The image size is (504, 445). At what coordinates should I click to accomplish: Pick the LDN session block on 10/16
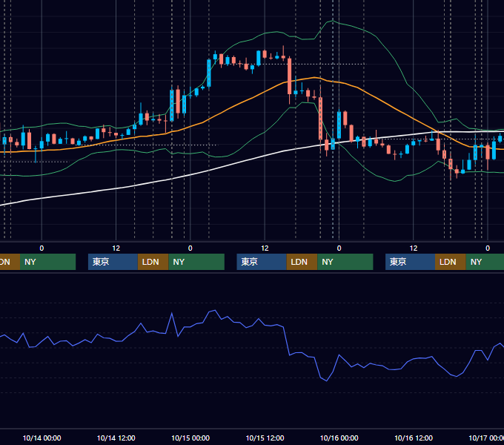(x=451, y=262)
